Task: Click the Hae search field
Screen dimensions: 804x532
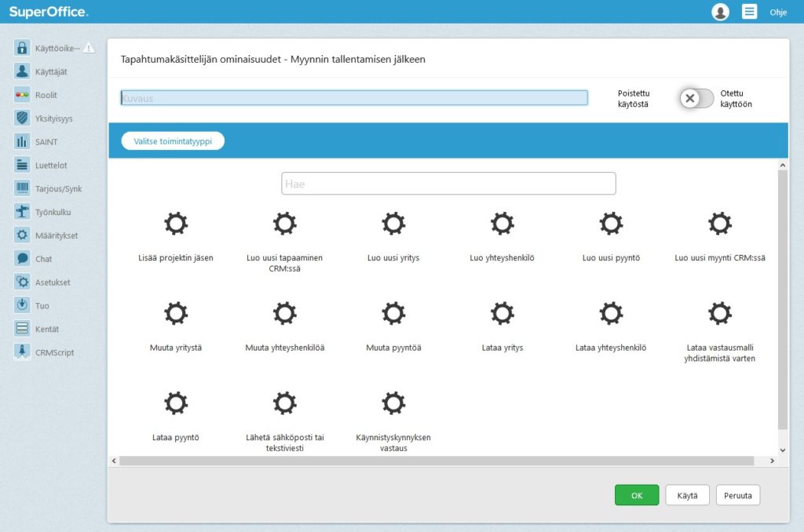Action: [448, 184]
